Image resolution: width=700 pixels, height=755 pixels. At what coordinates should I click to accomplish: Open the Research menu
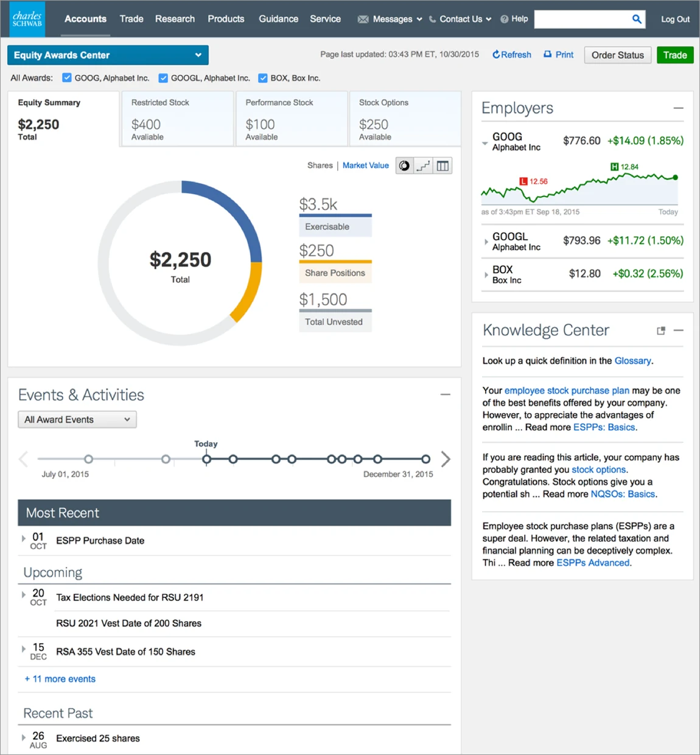pyautogui.click(x=175, y=19)
